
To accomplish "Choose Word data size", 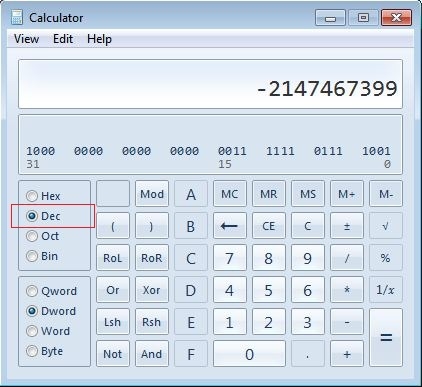I will pos(48,331).
